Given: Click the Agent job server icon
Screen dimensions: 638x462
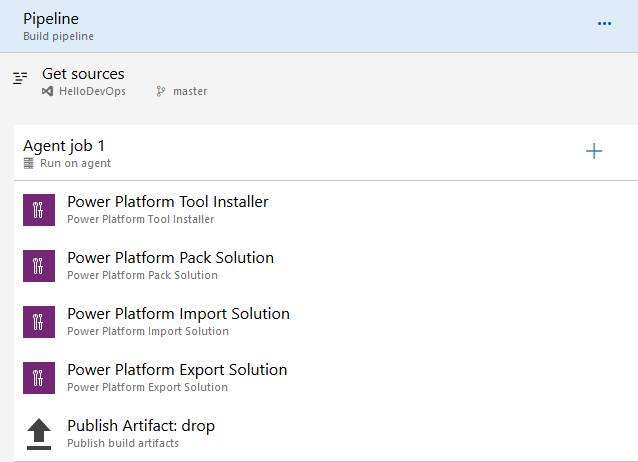Looking at the screenshot, I should point(29,163).
